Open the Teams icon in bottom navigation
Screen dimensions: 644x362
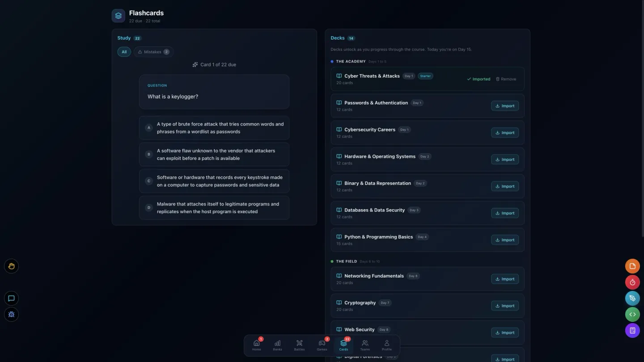pos(365,345)
